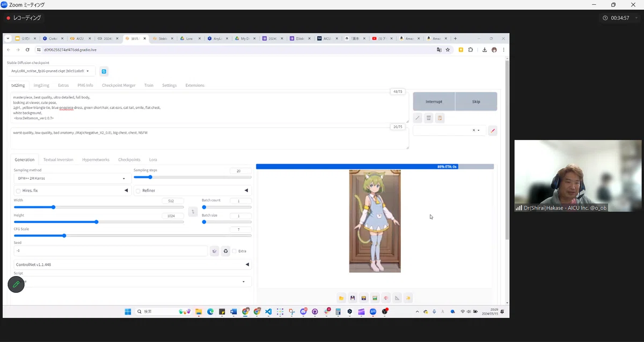Enable the Hires. fix checkbox
The width and height of the screenshot is (644, 342).
coord(18,191)
